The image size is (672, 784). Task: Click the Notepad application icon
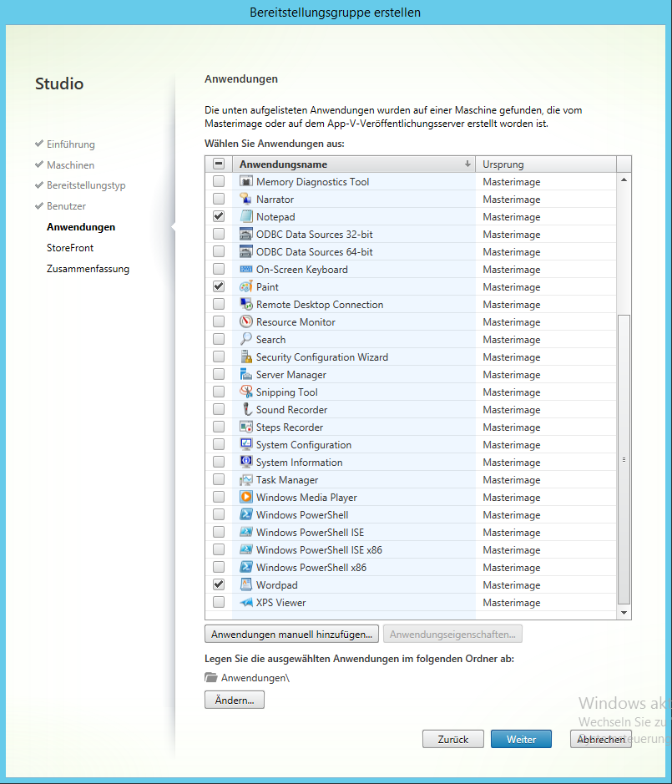245,216
